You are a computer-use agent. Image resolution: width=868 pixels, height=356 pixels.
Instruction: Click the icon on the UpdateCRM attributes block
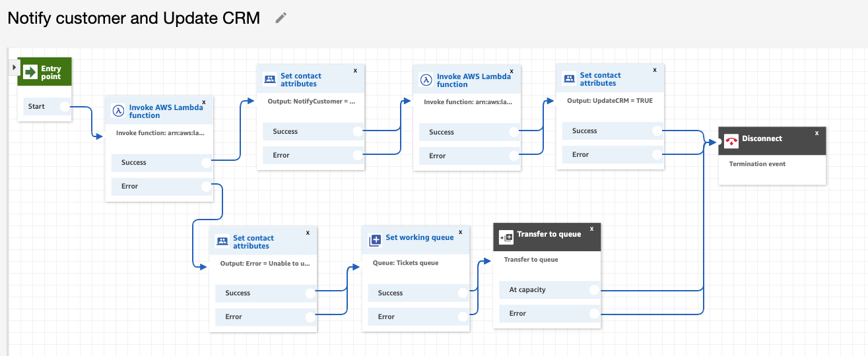tap(569, 79)
